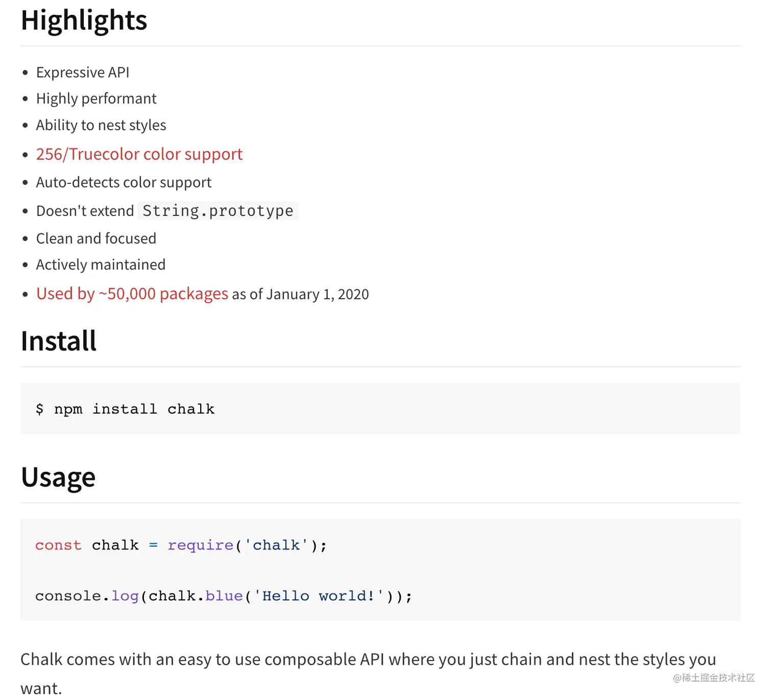Click the watermark in the bottom corner
Viewport: 772px width, 700px height.
[x=713, y=678]
